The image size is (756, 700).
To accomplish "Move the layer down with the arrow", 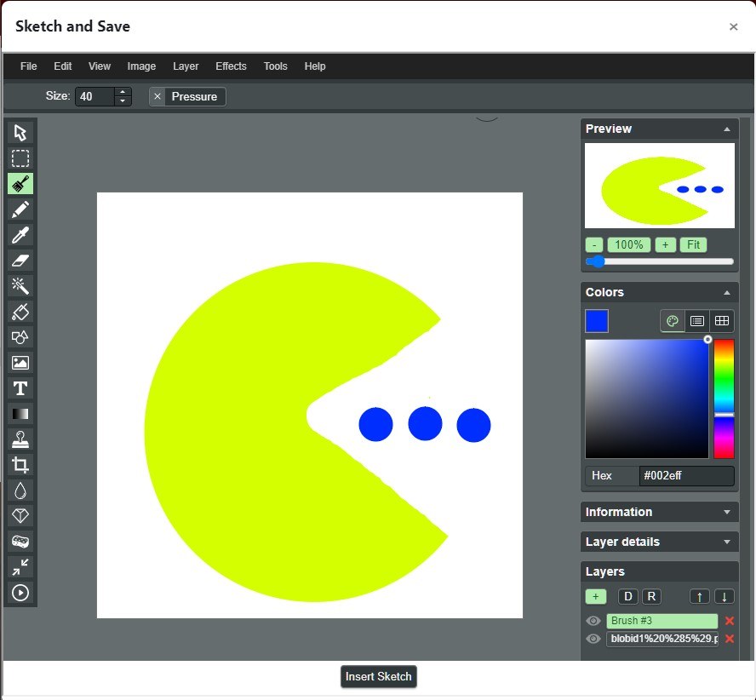I will pos(724,597).
